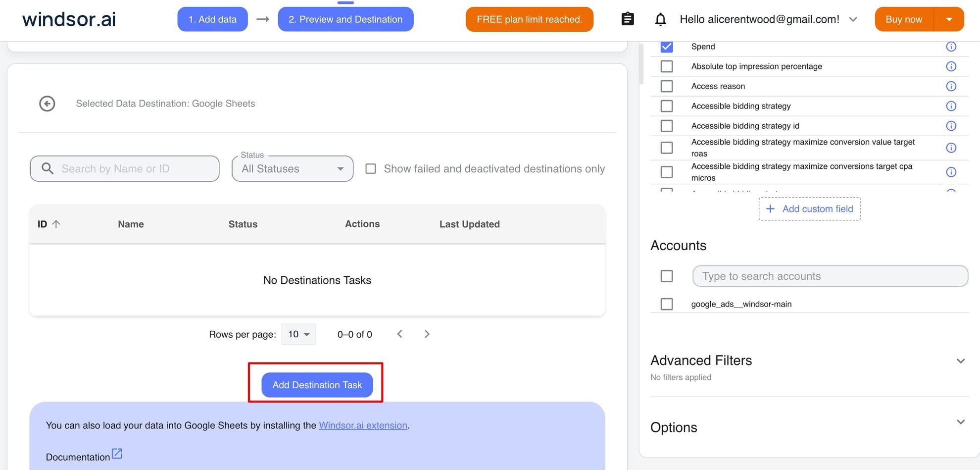Enable Show failed and deactivated destinations only
The width and height of the screenshot is (980, 470).
[x=370, y=168]
